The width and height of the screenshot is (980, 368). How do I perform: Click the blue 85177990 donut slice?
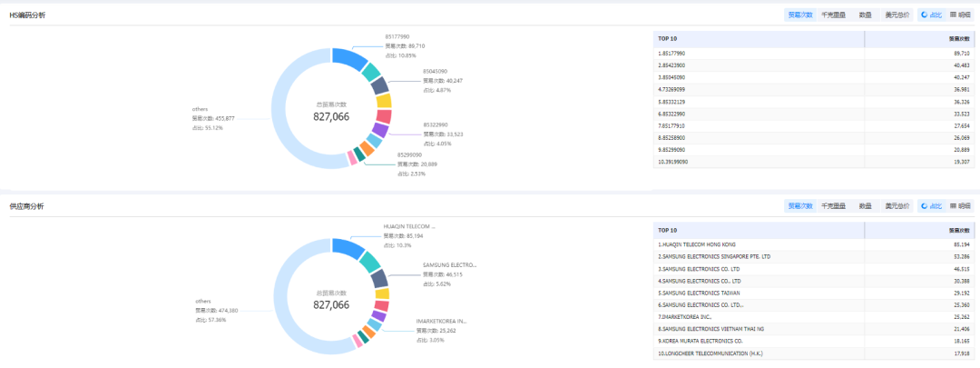click(x=348, y=56)
